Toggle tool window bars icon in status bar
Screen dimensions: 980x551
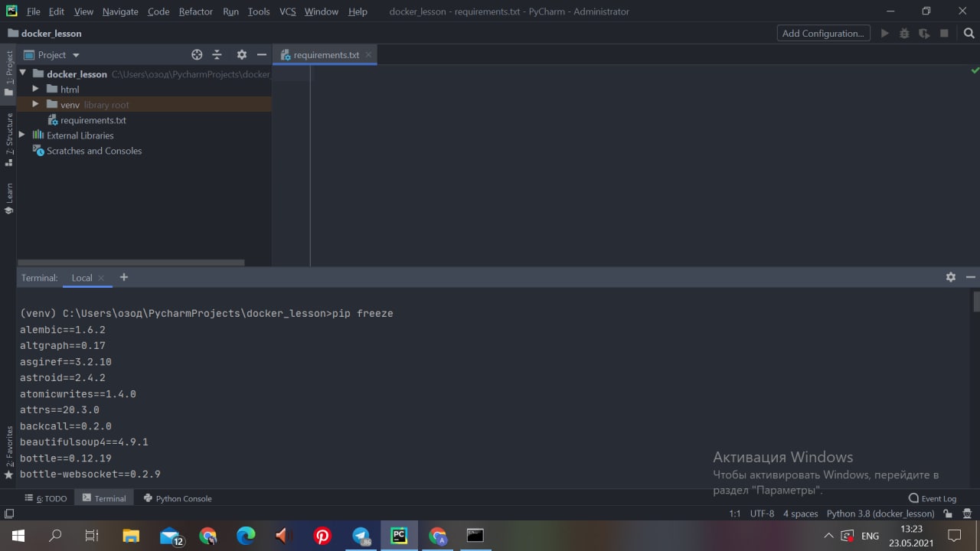tap(9, 514)
